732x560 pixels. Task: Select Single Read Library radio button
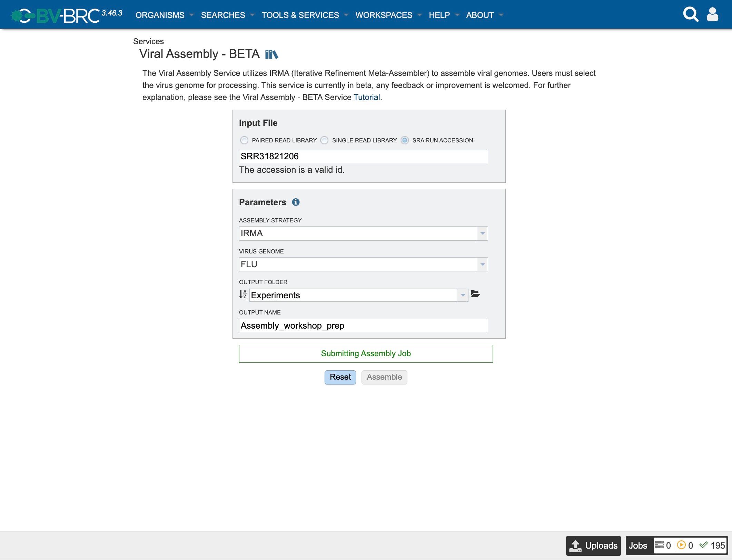coord(324,140)
